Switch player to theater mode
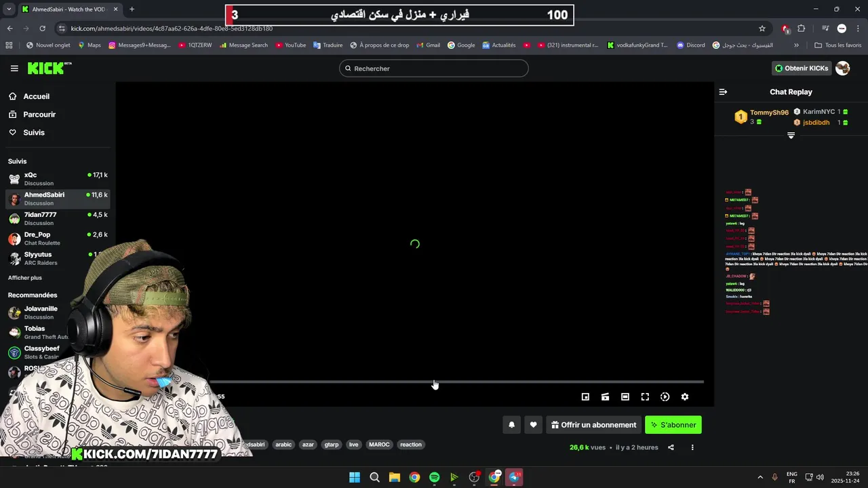Viewport: 868px width, 488px height. click(x=625, y=397)
